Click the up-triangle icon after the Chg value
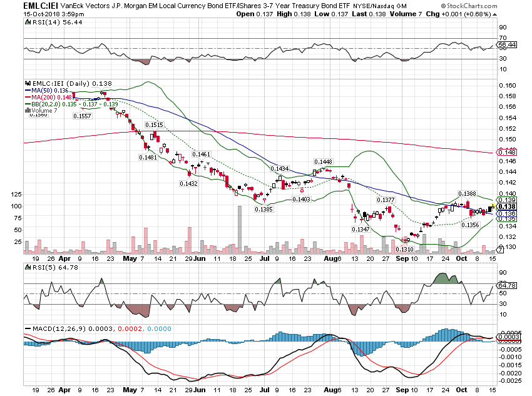 (494, 14)
